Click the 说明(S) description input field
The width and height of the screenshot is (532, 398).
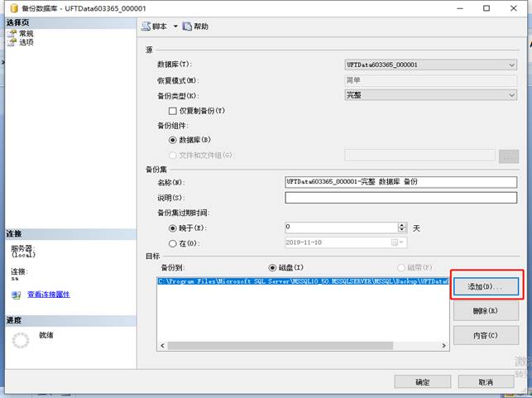pos(401,198)
